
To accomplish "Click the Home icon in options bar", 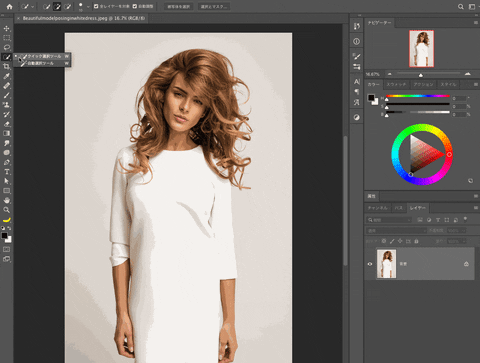I will tap(9, 6).
